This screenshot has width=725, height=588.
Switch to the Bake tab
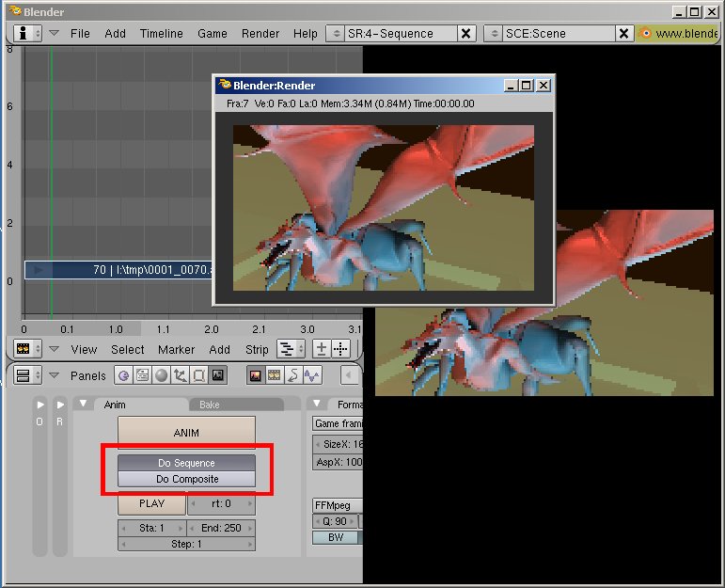[x=236, y=405]
